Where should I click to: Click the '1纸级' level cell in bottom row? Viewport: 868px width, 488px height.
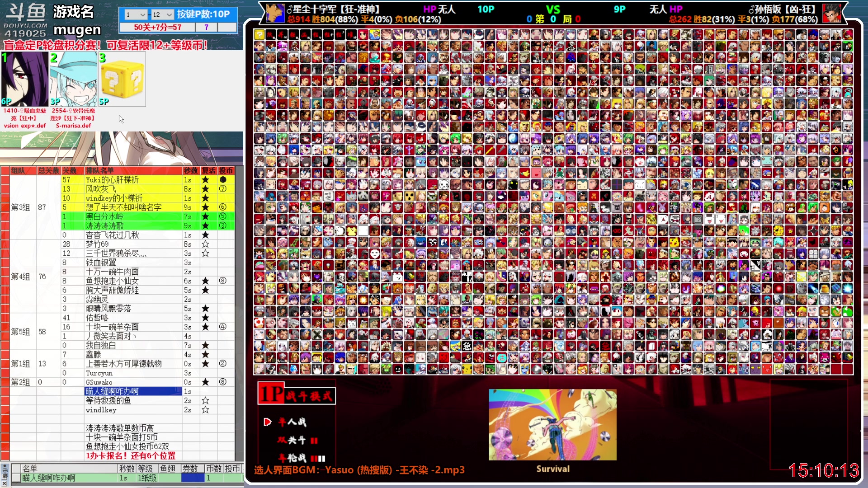(x=147, y=478)
